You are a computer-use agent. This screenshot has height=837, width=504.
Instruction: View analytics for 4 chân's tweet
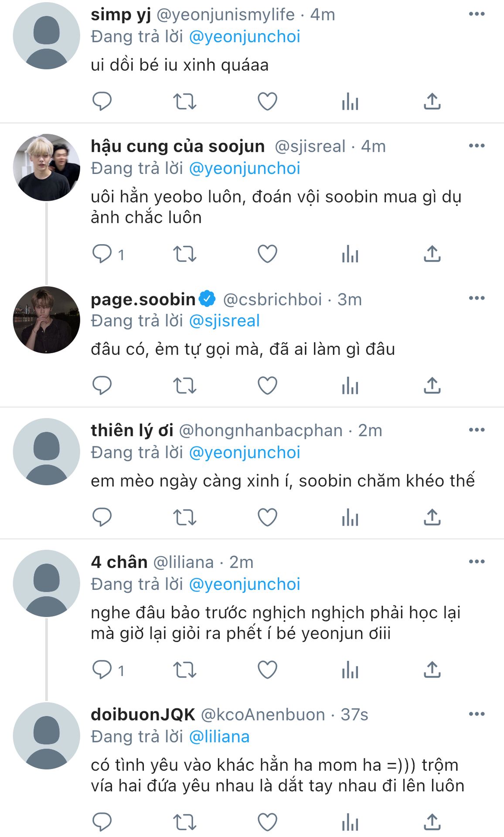(x=350, y=670)
